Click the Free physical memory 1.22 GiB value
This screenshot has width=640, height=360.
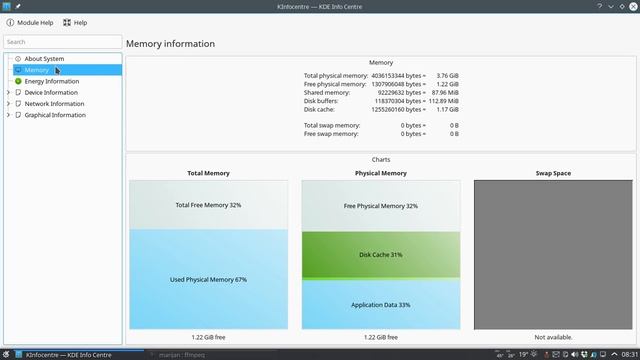(447, 84)
